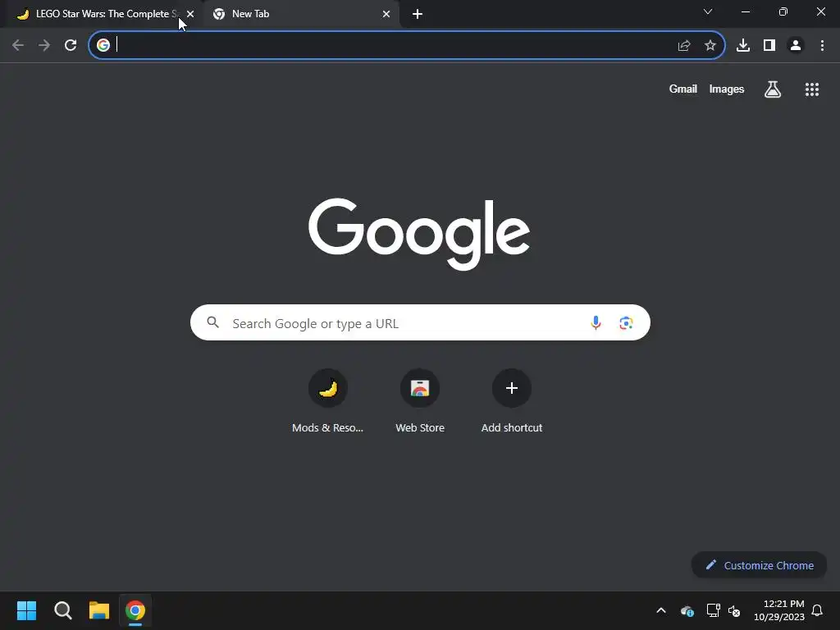This screenshot has width=840, height=630.
Task: Open Gmail link
Action: point(683,89)
